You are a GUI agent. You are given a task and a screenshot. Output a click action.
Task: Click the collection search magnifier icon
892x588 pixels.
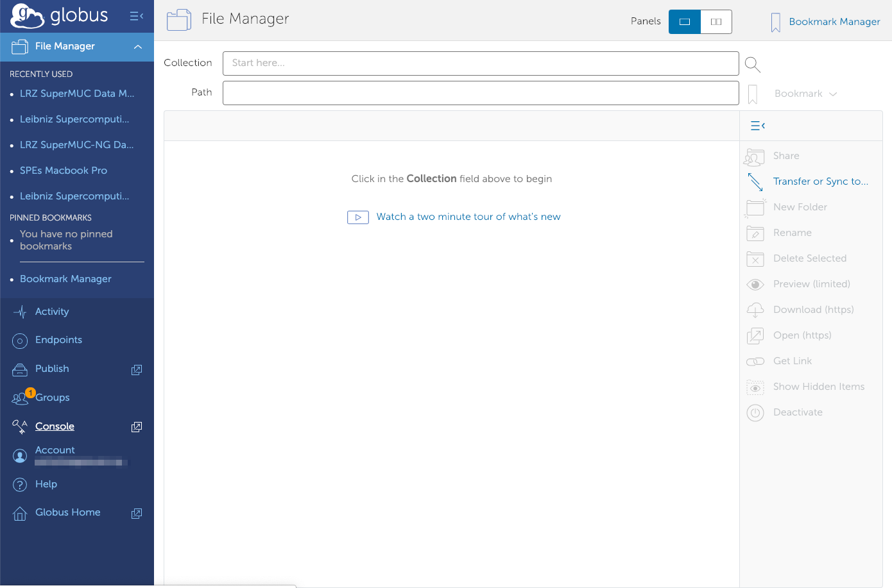(753, 64)
